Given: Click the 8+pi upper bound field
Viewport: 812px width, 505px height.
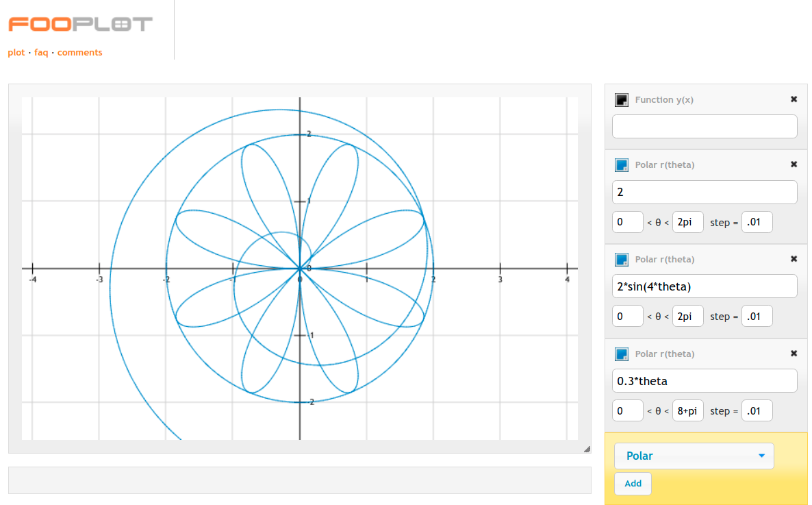Looking at the screenshot, I should [687, 410].
